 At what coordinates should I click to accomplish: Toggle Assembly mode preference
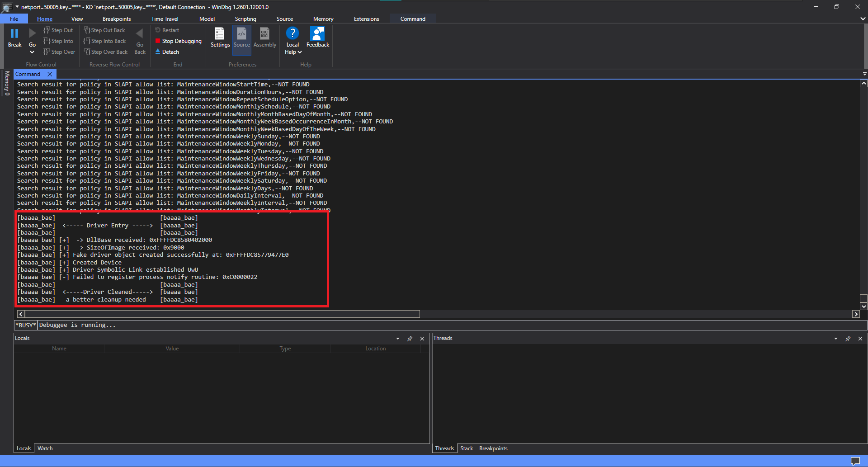(x=264, y=38)
